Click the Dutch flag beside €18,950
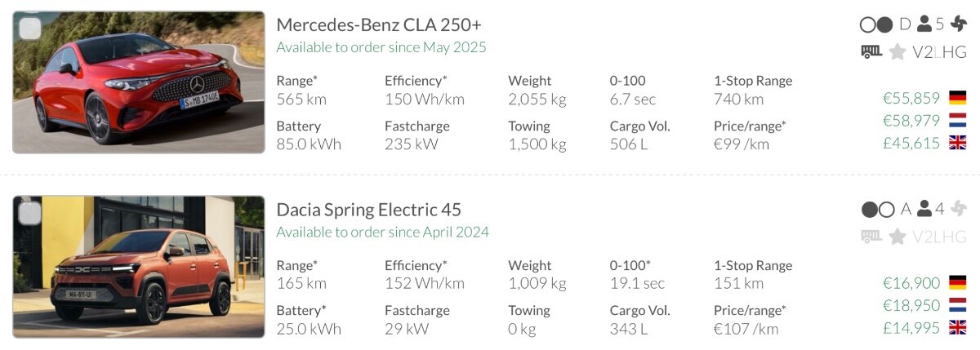 957,305
